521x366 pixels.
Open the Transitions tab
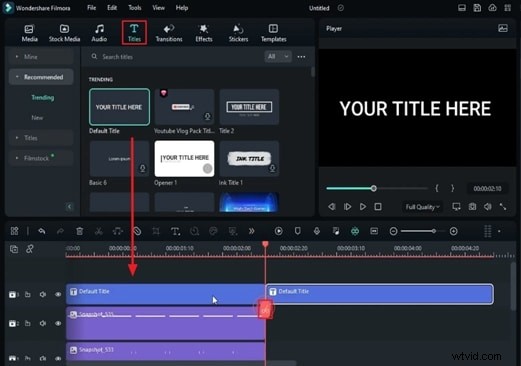(x=169, y=33)
